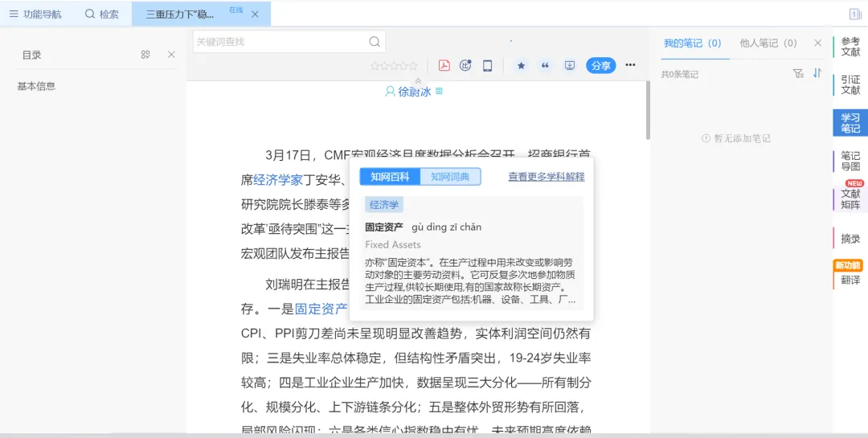868x438 pixels.
Task: Click the keyword search magnifier icon
Action: [x=375, y=42]
